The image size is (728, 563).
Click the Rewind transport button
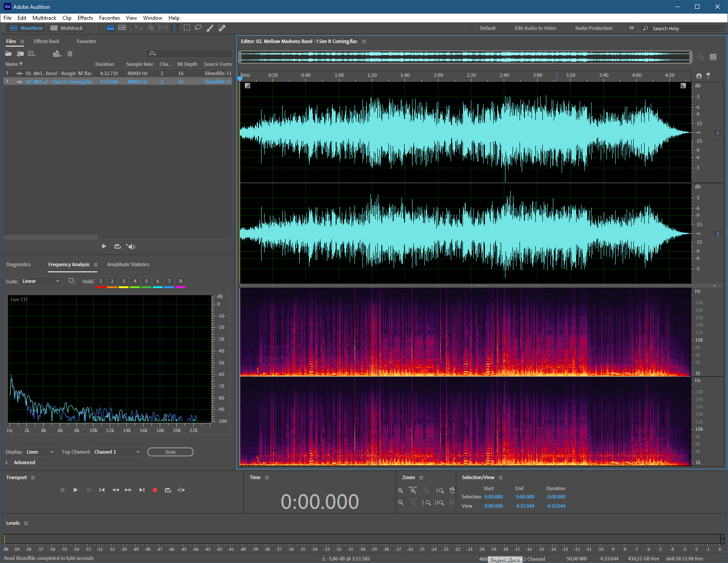[x=115, y=490]
